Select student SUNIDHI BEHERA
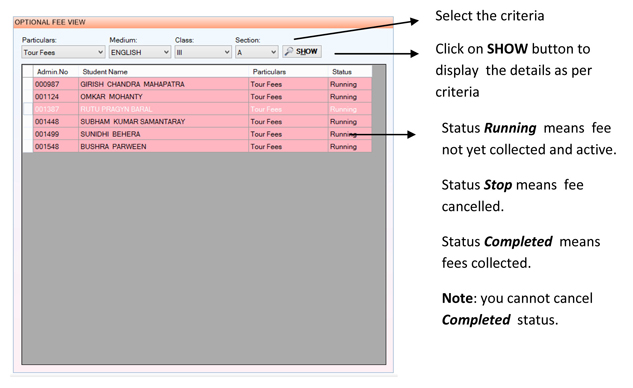633x388 pixels. (163, 134)
